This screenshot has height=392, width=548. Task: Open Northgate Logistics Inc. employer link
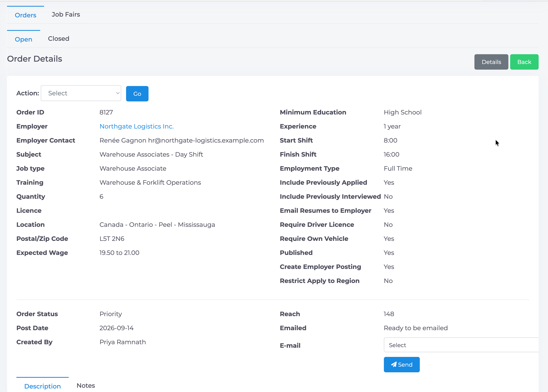pyautogui.click(x=136, y=126)
